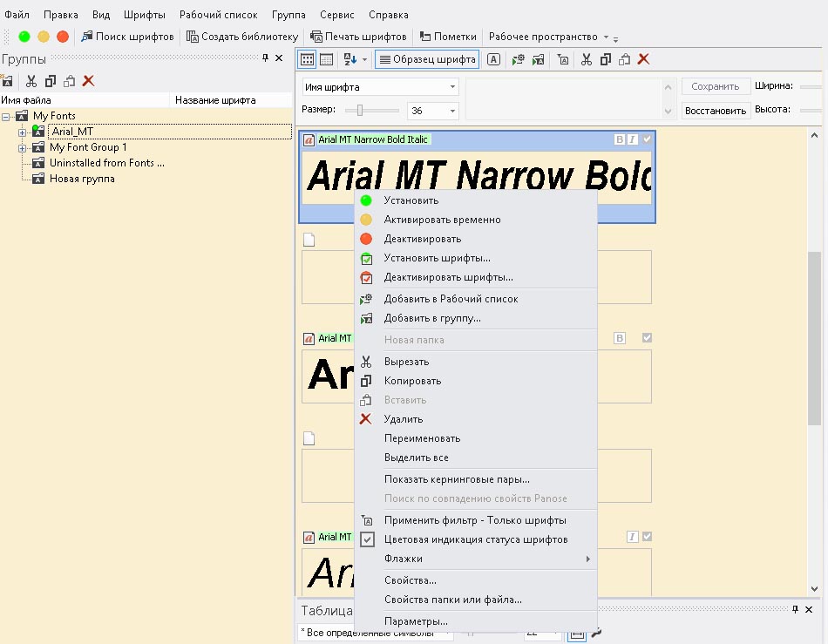The height and width of the screenshot is (644, 828).
Task: Switch to thumbnail grid view icon
Action: click(307, 59)
